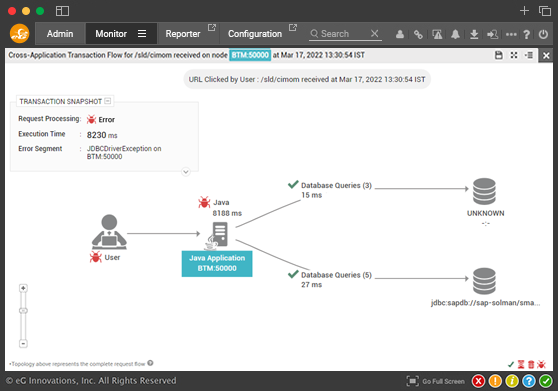
Task: Open the user profile icon in toolbar
Action: [x=400, y=34]
